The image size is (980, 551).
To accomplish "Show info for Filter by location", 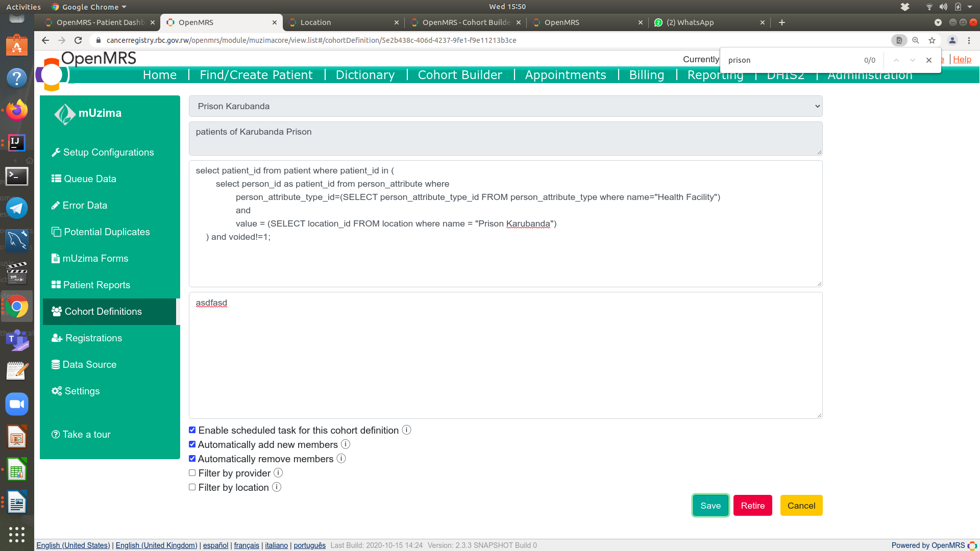I will coord(277,487).
